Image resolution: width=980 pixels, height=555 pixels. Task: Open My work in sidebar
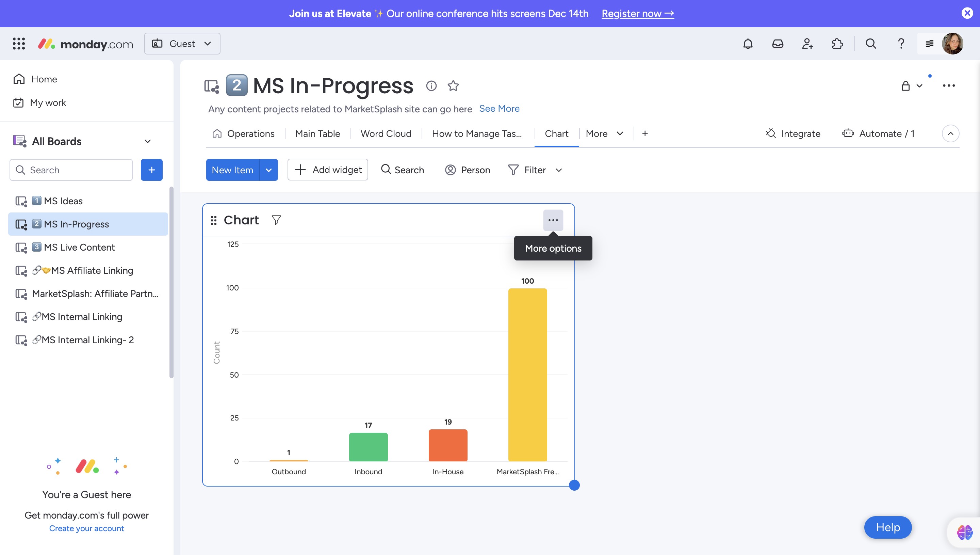coord(39,102)
